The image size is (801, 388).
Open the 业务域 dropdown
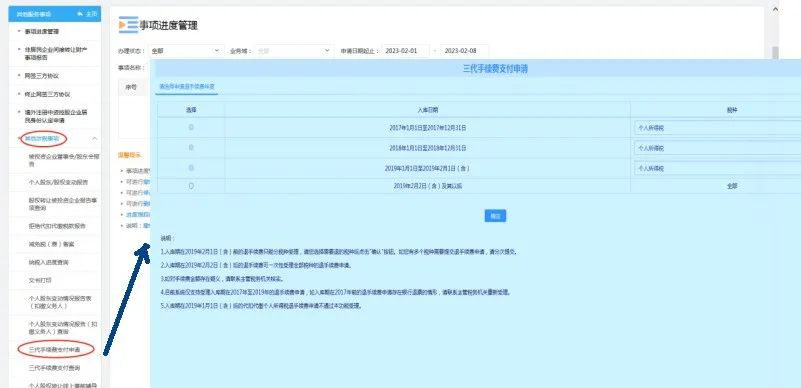(x=294, y=51)
